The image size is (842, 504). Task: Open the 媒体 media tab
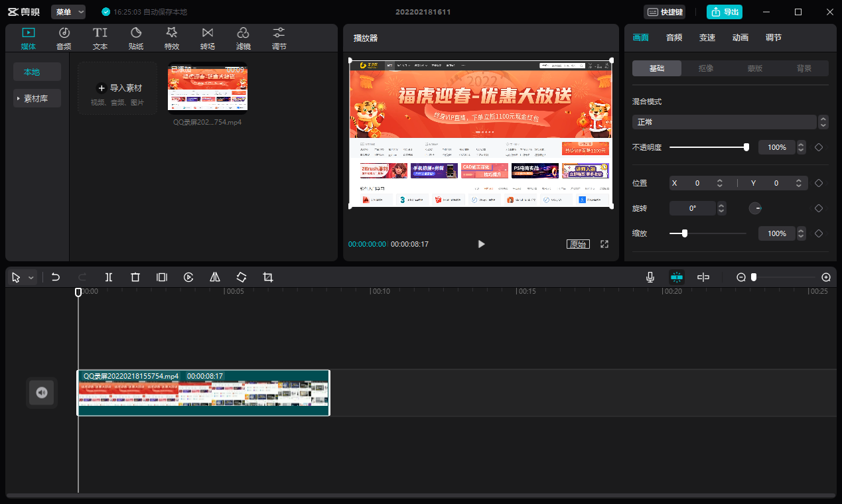coord(29,38)
